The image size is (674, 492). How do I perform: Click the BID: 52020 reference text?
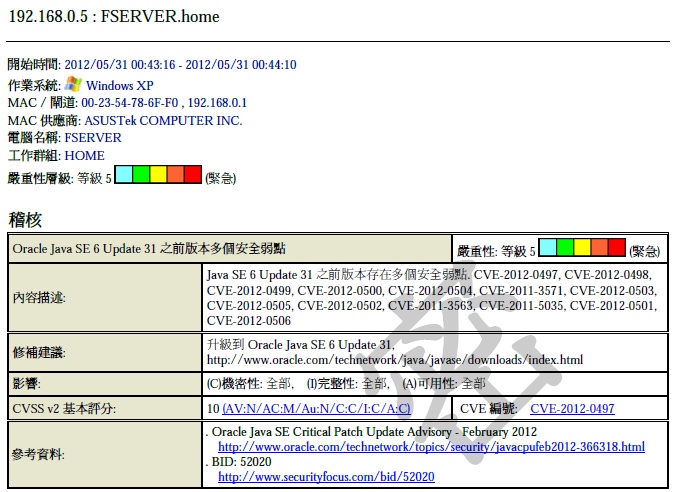[242, 461]
